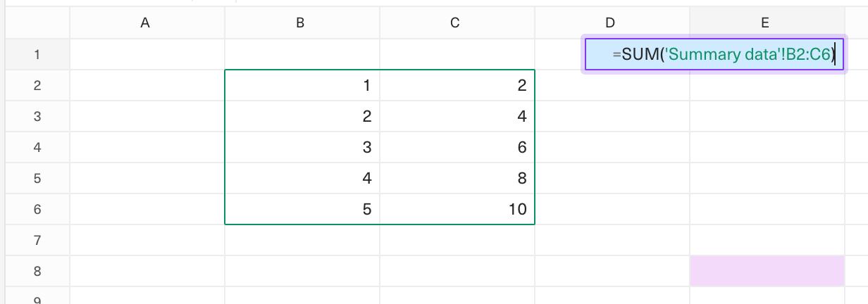Select the pink highlighted cell E8
The width and height of the screenshot is (868, 304).
pyautogui.click(x=767, y=271)
